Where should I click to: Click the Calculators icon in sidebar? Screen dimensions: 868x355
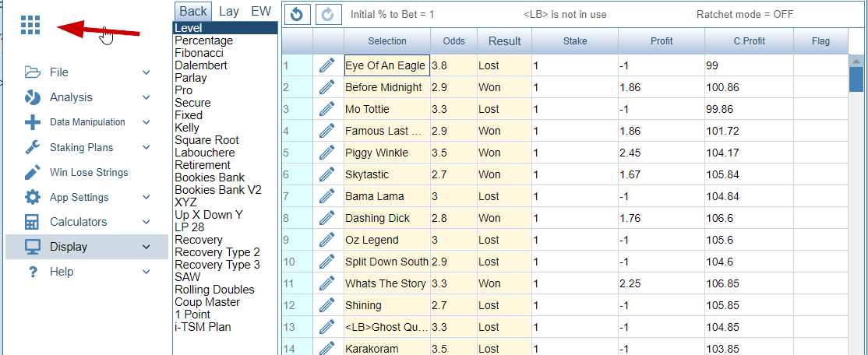[33, 222]
